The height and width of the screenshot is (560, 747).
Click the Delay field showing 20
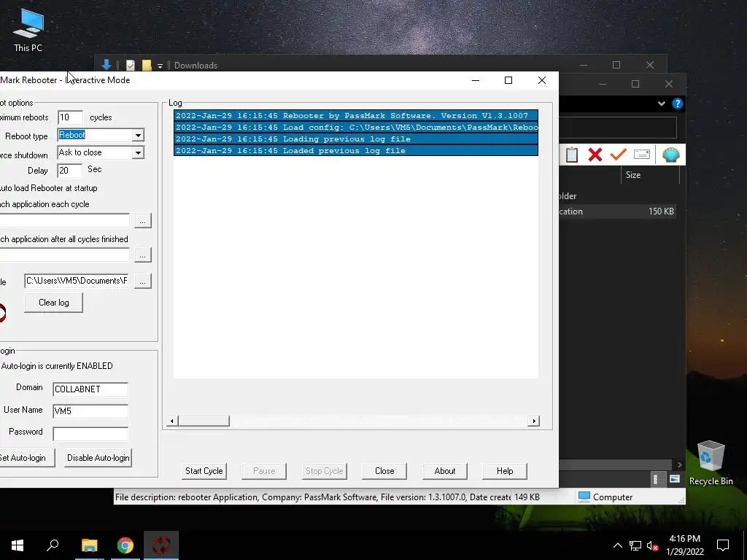click(x=69, y=170)
